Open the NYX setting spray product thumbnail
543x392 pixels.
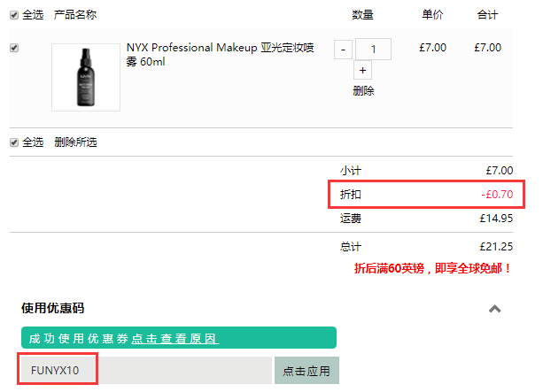(x=86, y=77)
